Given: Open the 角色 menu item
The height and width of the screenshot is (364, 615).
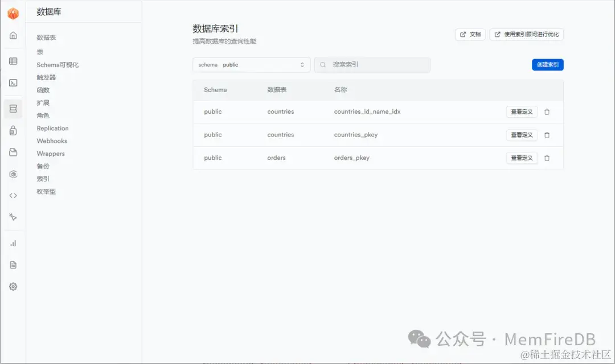Looking at the screenshot, I should pos(43,115).
